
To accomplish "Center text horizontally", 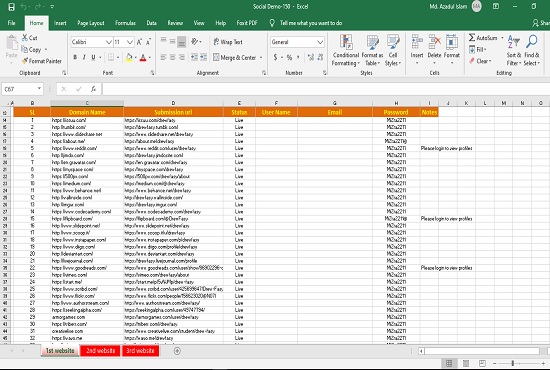I will (x=173, y=57).
